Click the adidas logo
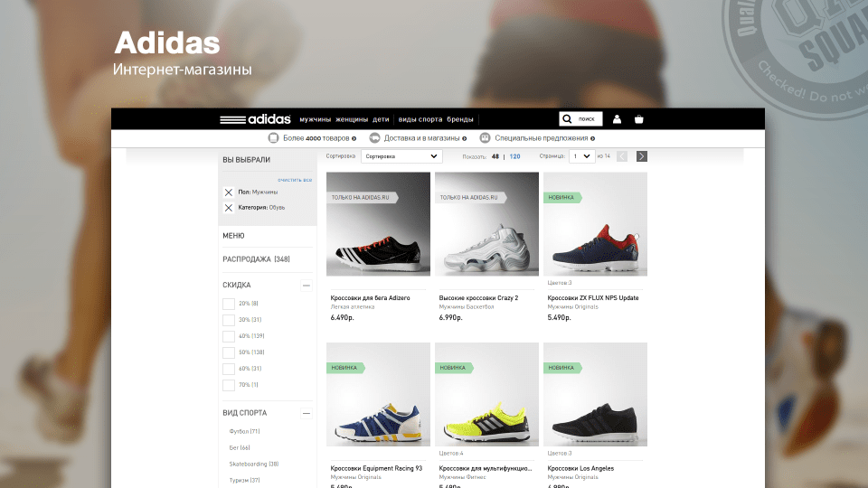This screenshot has width=868, height=488. pyautogui.click(x=255, y=118)
